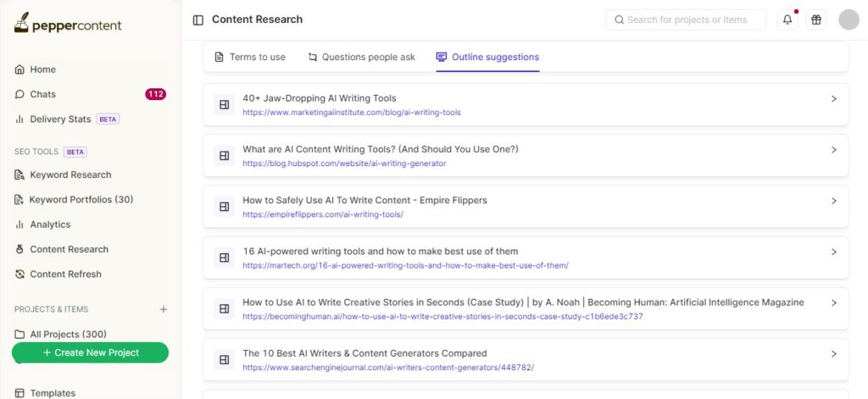
Task: Toggle the sidebar collapse icon
Action: pos(198,19)
